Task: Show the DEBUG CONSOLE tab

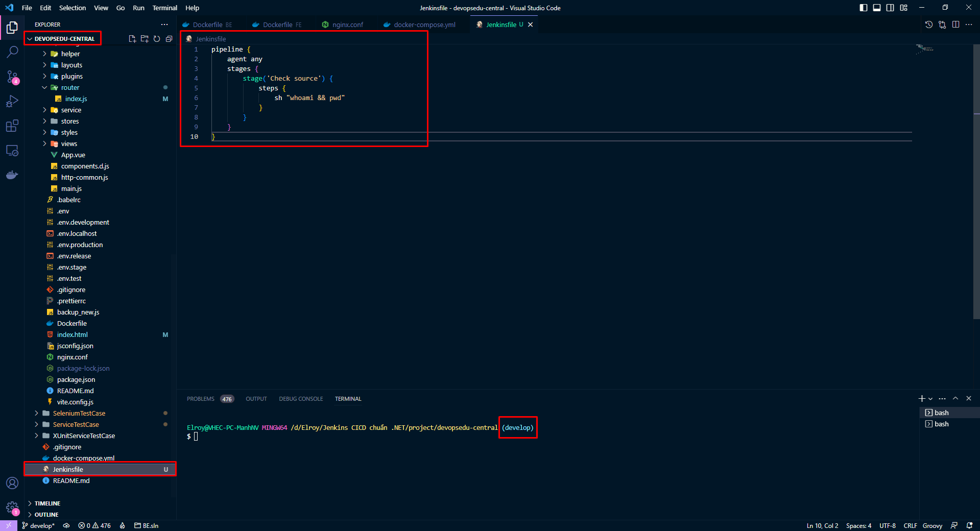Action: (301, 399)
